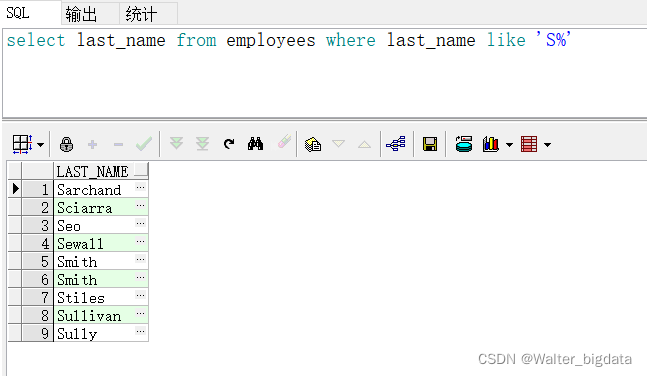This screenshot has width=647, height=376.
Task: Click the binoculars find icon
Action: [x=255, y=144]
